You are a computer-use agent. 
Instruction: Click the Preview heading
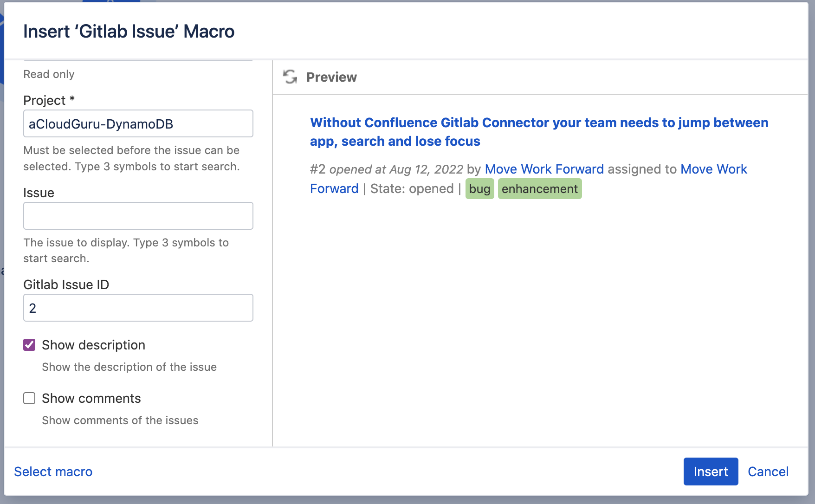click(331, 77)
